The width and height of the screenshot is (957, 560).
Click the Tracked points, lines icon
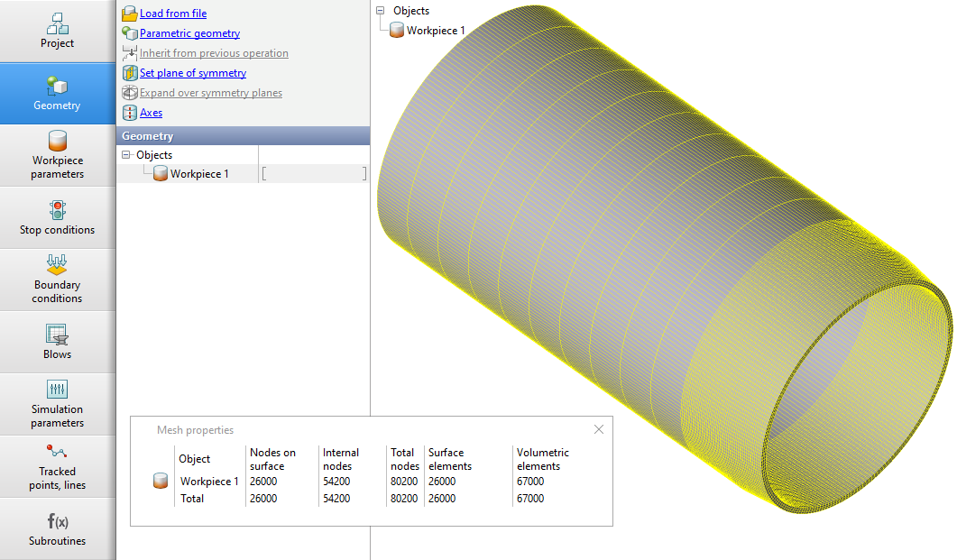[58, 452]
